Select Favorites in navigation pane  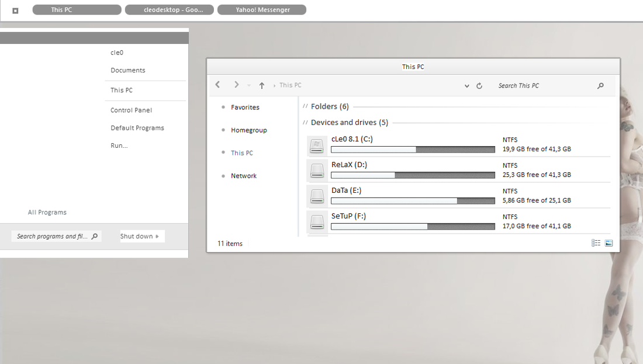coord(246,108)
